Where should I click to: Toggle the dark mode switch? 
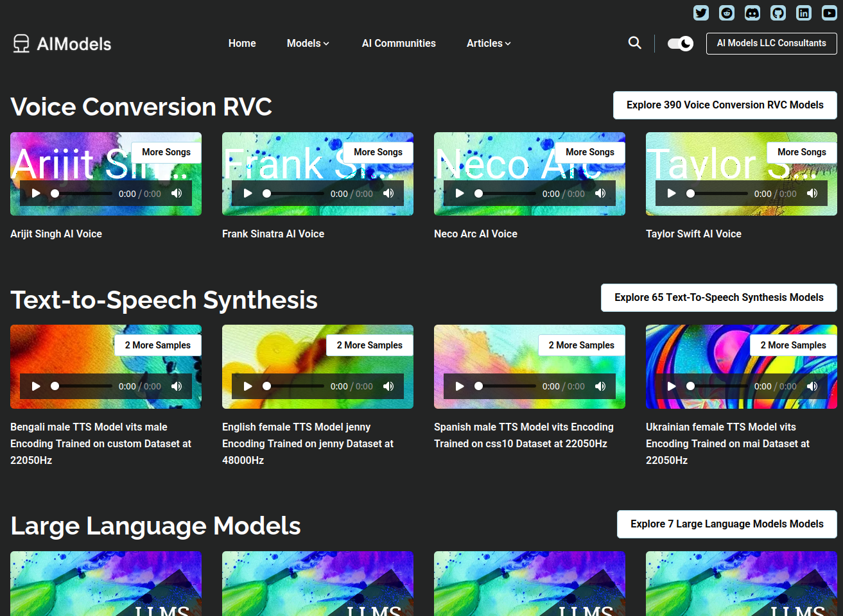[x=680, y=44]
